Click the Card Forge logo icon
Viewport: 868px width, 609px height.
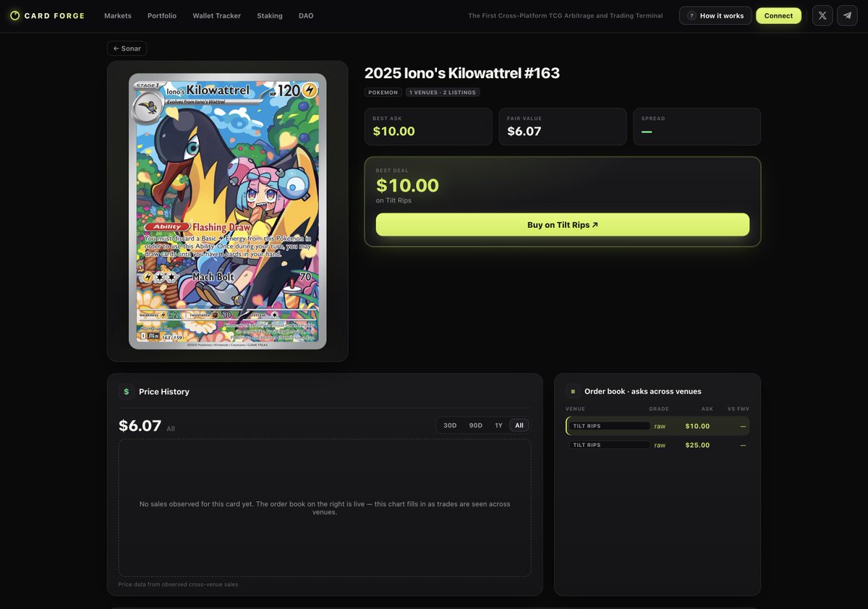click(14, 15)
